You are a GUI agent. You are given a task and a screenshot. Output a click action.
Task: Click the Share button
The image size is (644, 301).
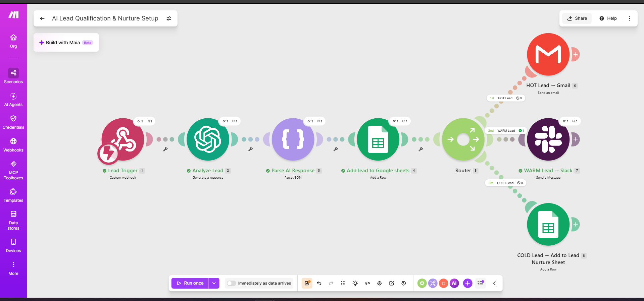coord(577,18)
